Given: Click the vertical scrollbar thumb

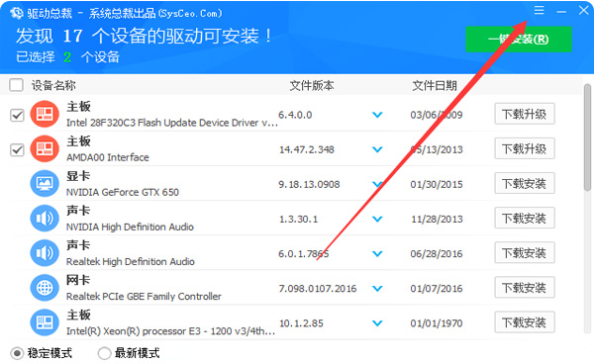Looking at the screenshot, I should pos(587,136).
